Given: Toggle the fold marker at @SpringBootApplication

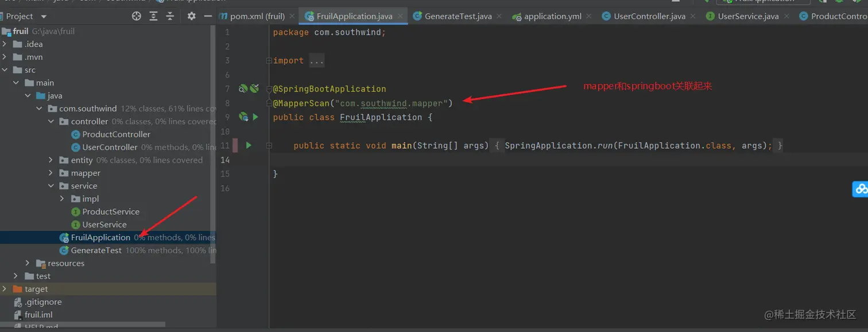Looking at the screenshot, I should tap(269, 89).
